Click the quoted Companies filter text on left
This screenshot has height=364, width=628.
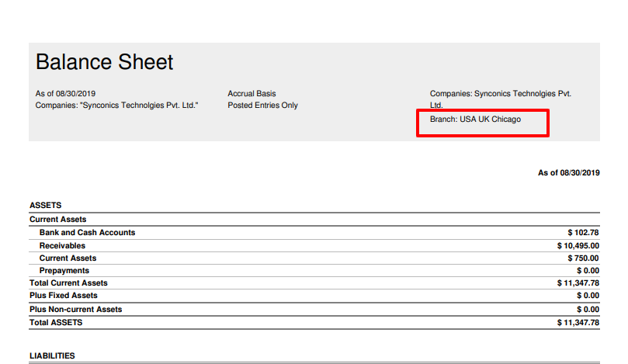pos(116,106)
